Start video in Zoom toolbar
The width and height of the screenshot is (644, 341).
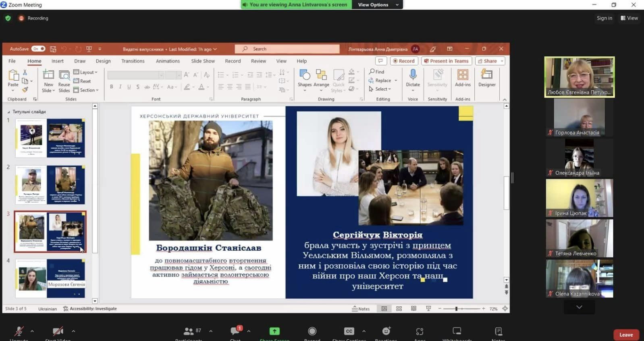pyautogui.click(x=58, y=331)
